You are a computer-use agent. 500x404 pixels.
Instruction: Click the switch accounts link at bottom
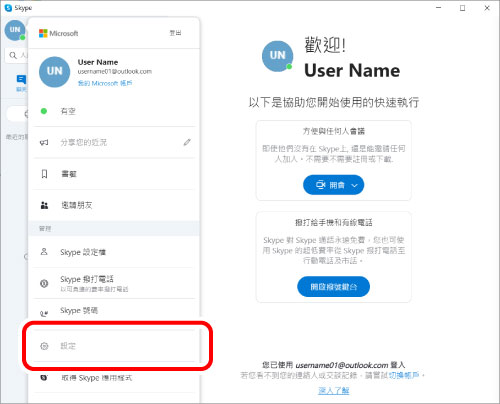[404, 375]
